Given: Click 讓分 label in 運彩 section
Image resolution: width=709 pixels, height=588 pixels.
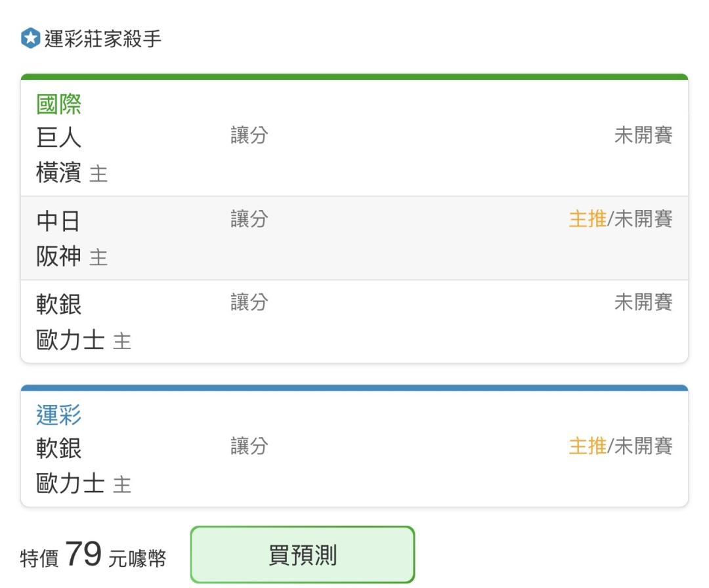Looking at the screenshot, I should pos(249,446).
